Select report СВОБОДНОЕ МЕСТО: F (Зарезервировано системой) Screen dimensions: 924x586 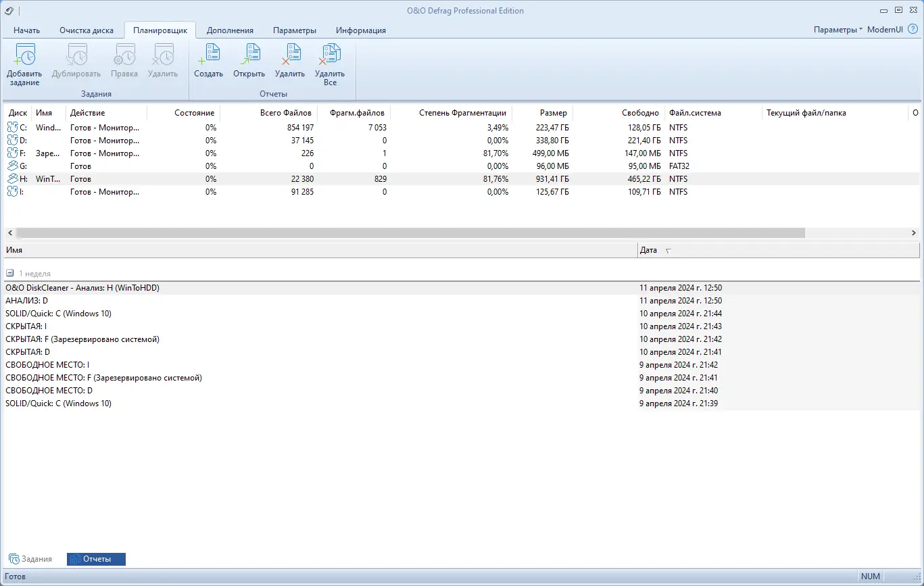pyautogui.click(x=462, y=378)
